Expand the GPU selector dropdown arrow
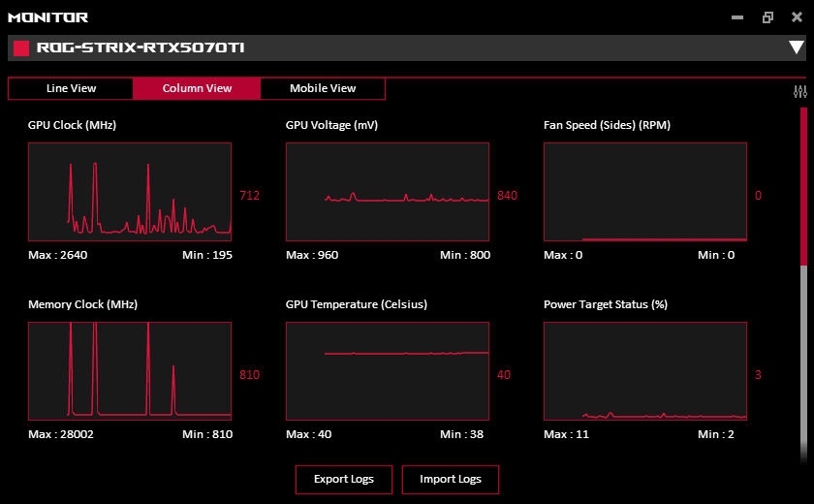This screenshot has width=814, height=504. tap(796, 47)
